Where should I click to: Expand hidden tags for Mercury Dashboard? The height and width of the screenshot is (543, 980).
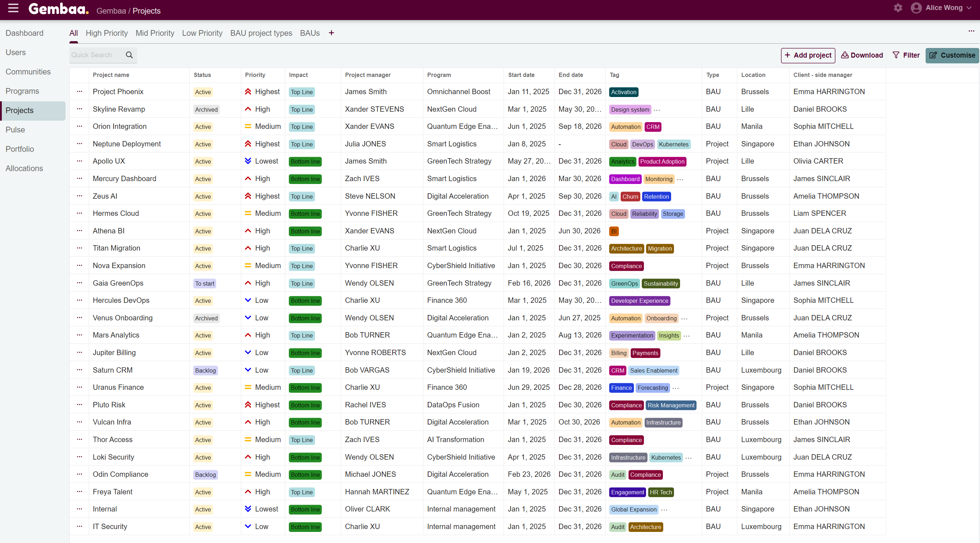coord(680,179)
